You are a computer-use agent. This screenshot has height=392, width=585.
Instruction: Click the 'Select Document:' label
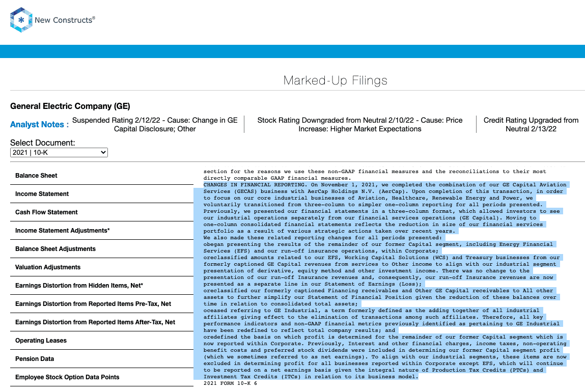pos(43,143)
